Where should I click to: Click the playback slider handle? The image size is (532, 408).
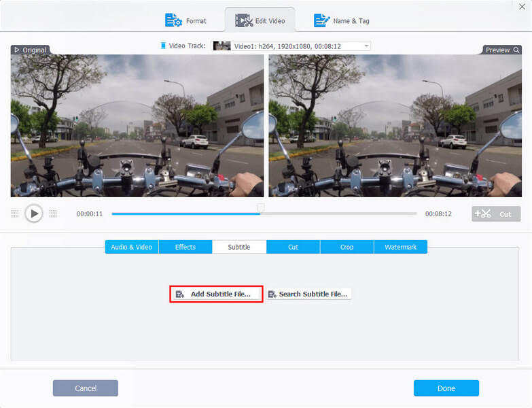(260, 207)
